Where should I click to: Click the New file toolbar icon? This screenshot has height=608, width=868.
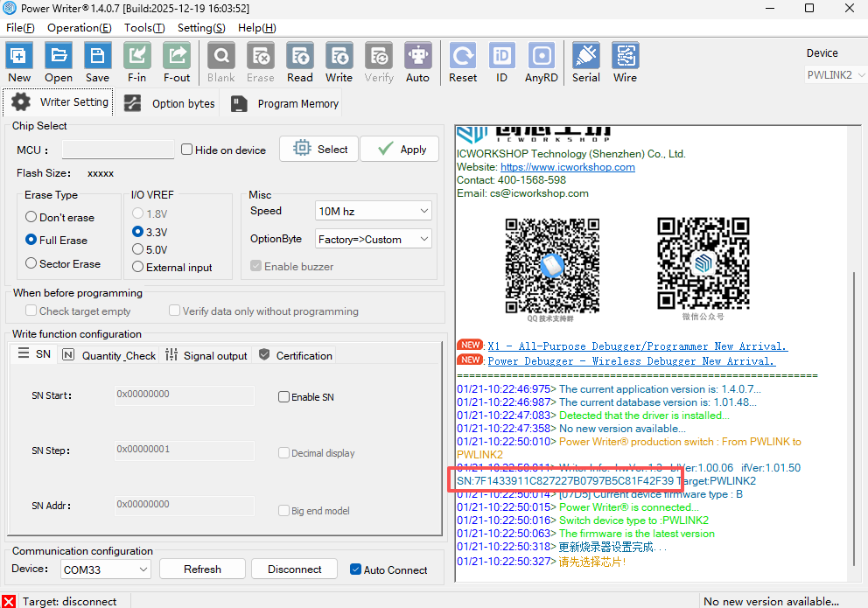coord(19,63)
